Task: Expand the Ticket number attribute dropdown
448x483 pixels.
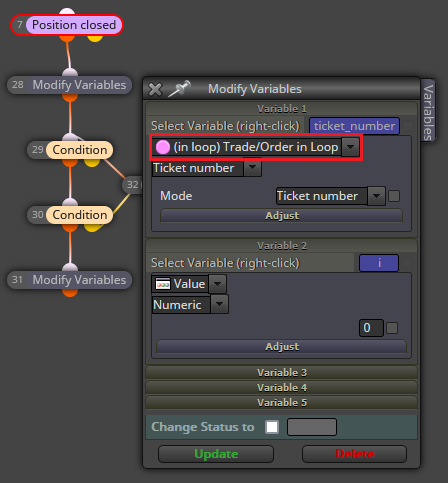Action: tap(252, 168)
